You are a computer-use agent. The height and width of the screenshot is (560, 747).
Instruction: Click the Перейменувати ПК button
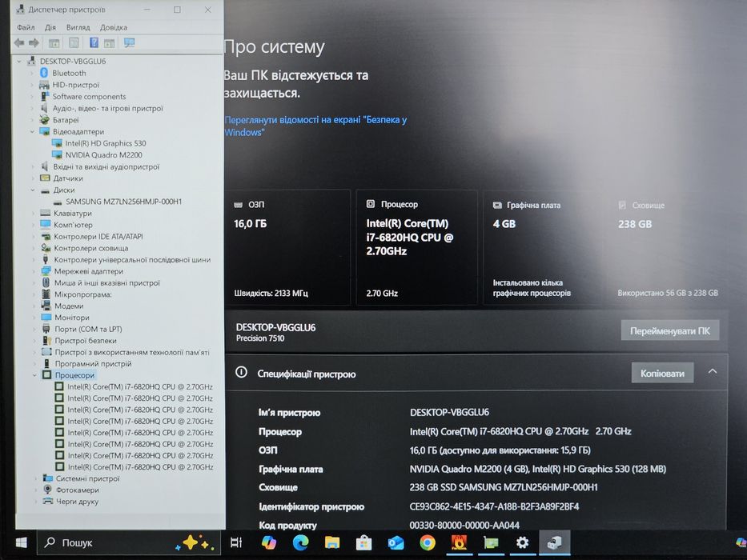[x=670, y=331]
